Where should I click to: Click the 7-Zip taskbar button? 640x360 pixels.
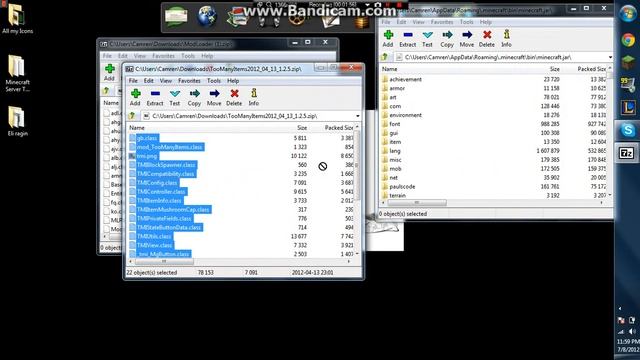(x=627, y=153)
